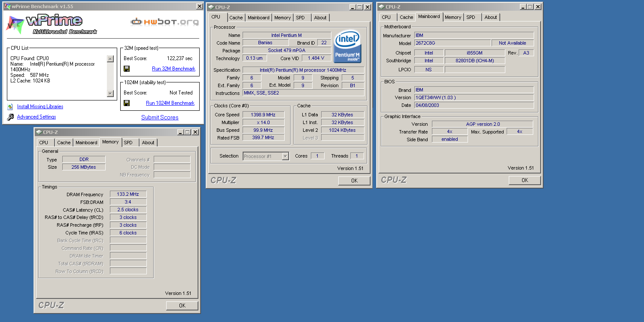
Task: Click the Core VID value 1.484 V
Action: (316, 58)
